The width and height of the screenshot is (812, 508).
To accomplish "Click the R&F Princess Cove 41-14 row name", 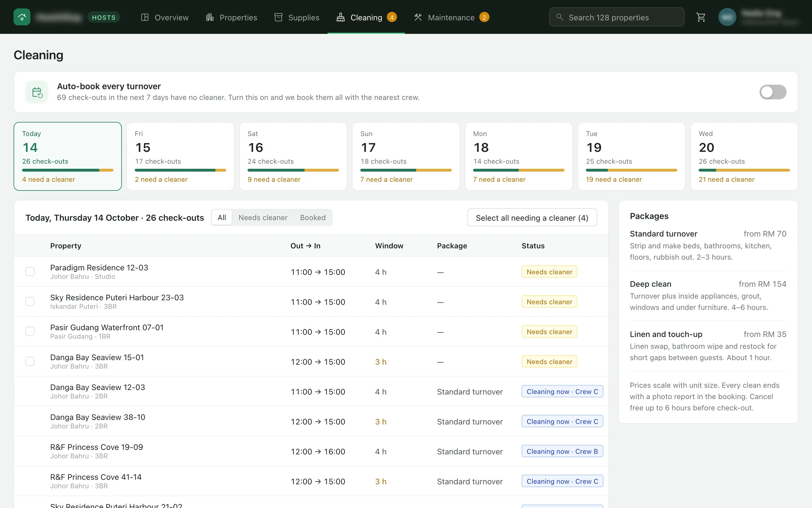I will point(96,477).
